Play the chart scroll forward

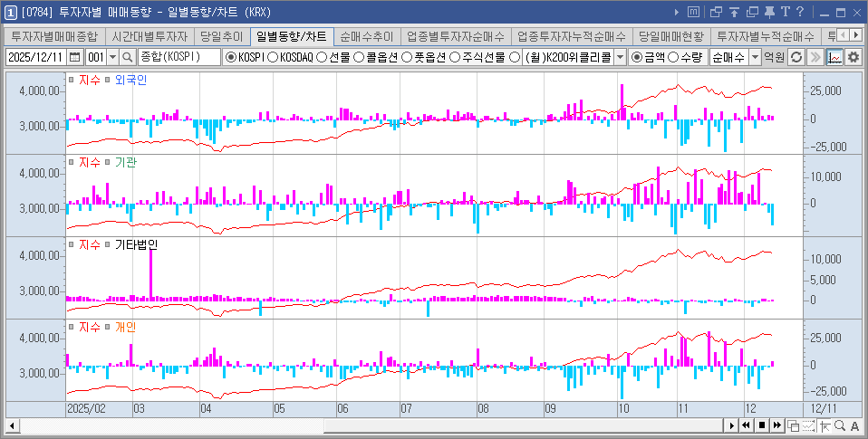point(732,425)
